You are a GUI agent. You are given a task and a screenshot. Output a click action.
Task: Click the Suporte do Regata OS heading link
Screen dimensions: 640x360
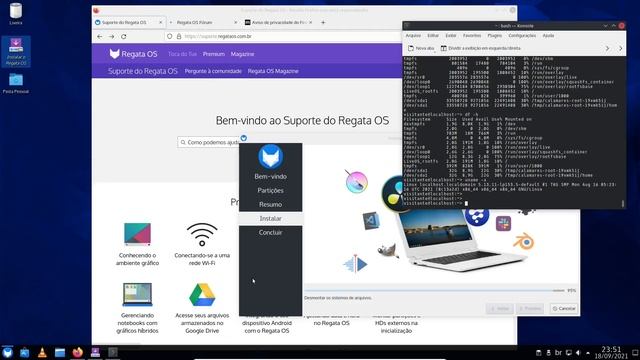pyautogui.click(x=142, y=71)
